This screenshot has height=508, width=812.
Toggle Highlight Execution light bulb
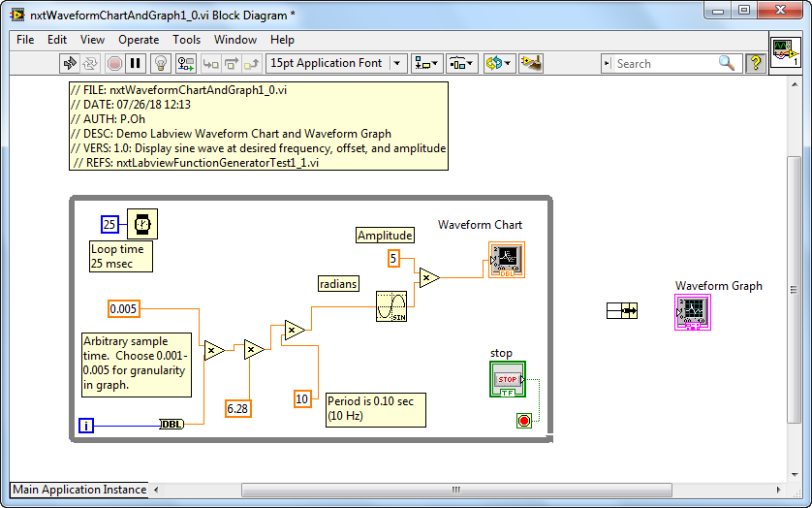(x=161, y=64)
